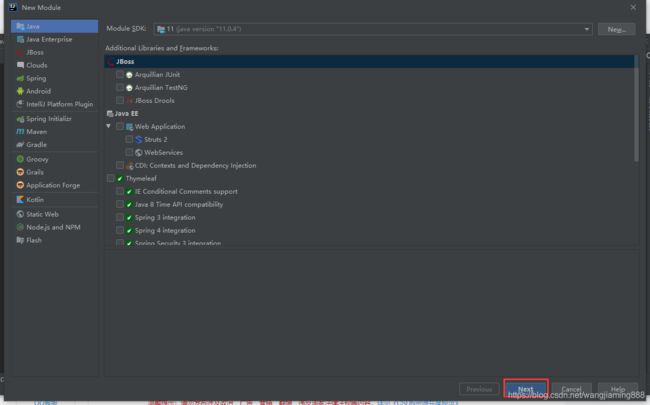Screen dimensions: 650x405
Task: Click the Web Application icon
Action: (129, 127)
